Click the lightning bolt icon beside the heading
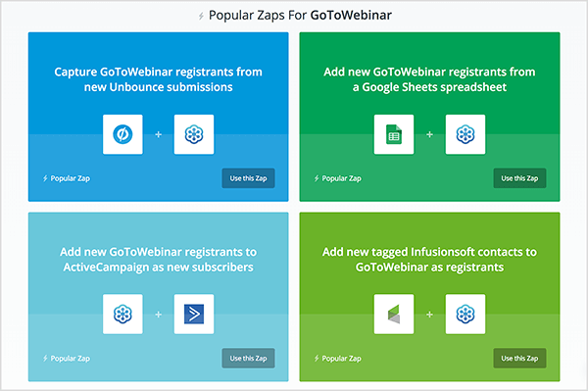The image size is (588, 391). [x=201, y=16]
